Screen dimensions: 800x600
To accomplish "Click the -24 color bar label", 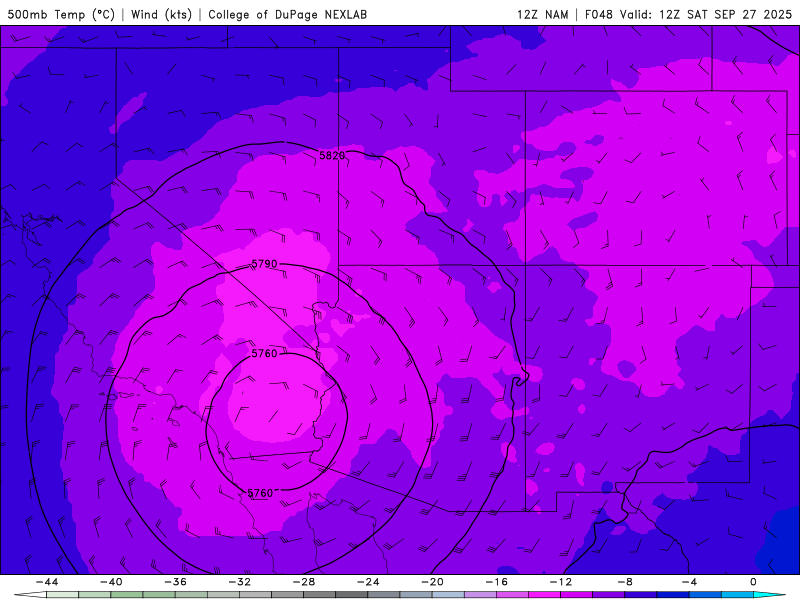I will point(368,582).
